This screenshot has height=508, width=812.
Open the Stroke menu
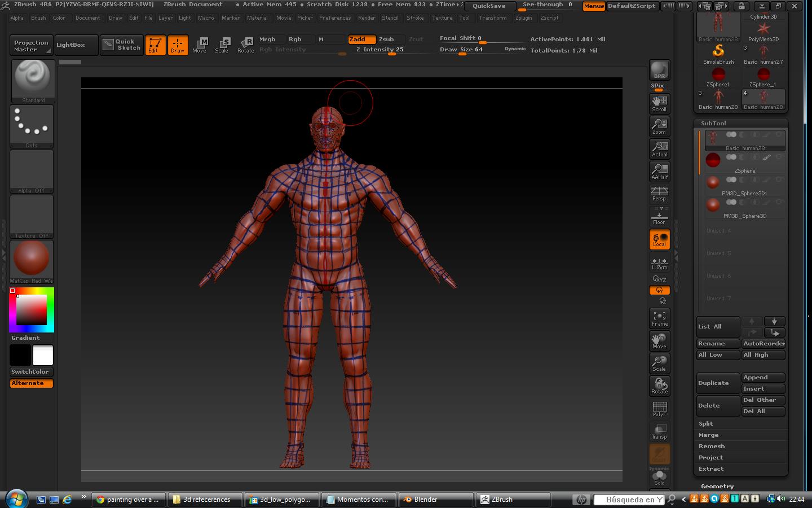click(415, 18)
